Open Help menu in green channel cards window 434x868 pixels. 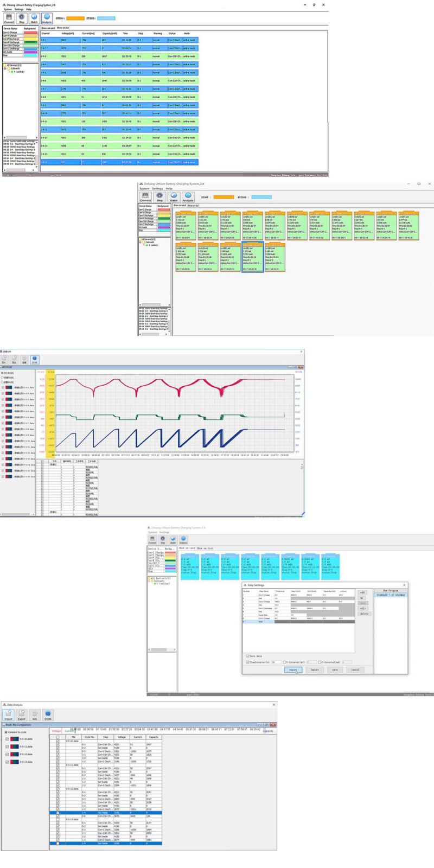pyautogui.click(x=169, y=188)
